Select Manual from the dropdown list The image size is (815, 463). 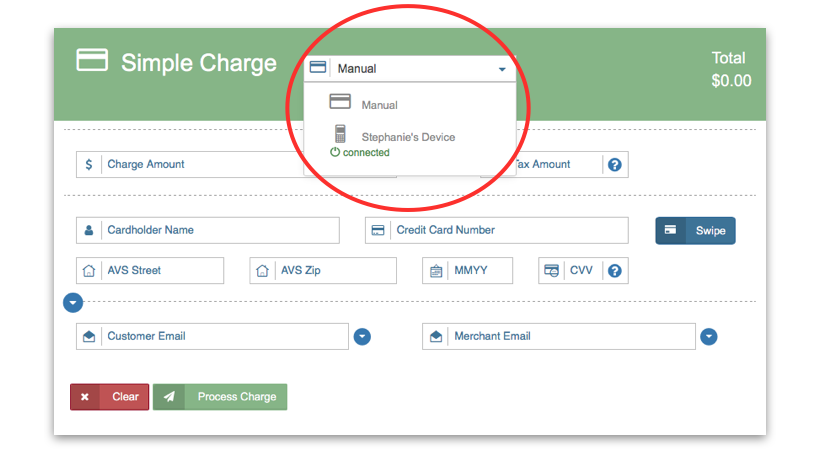coord(379,105)
